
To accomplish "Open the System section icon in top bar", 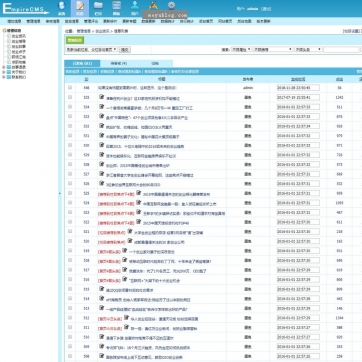I will coord(62,8).
